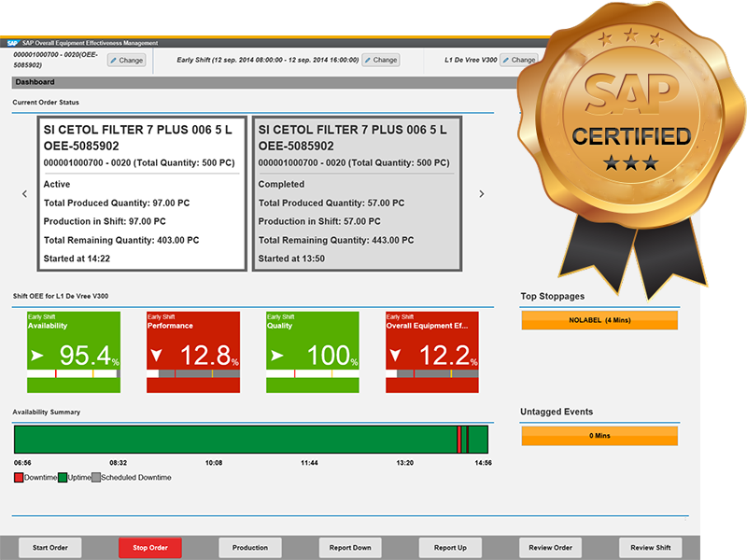The width and height of the screenshot is (747, 560).
Task: Toggle the Scheduled Downtime legend swatch
Action: pyautogui.click(x=93, y=477)
